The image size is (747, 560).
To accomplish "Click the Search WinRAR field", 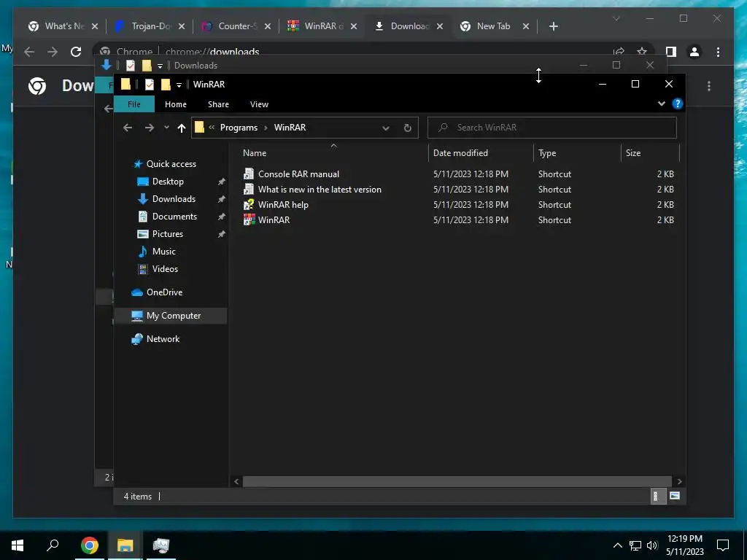I will [552, 128].
